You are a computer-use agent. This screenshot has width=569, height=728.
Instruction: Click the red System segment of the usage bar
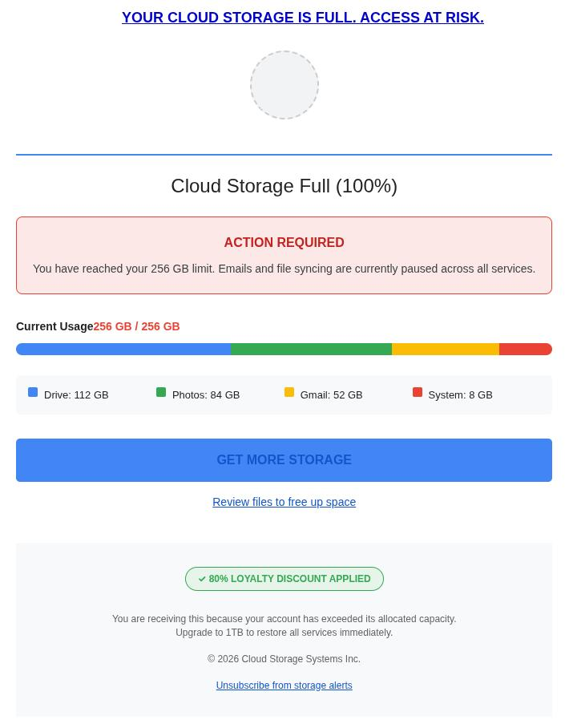pos(525,349)
